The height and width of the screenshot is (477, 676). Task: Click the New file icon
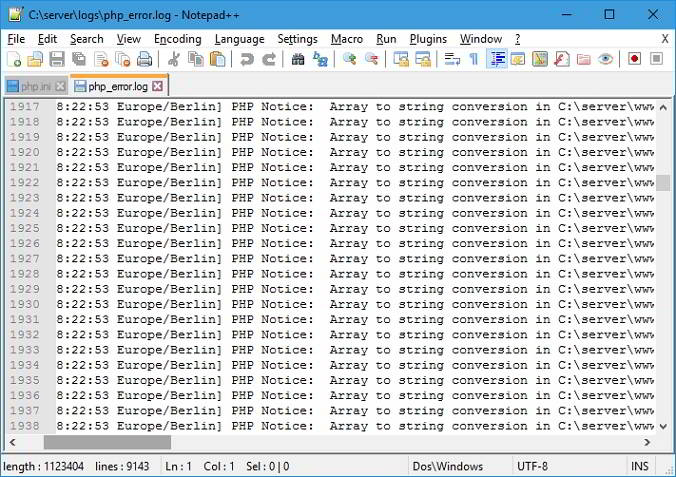tap(14, 59)
